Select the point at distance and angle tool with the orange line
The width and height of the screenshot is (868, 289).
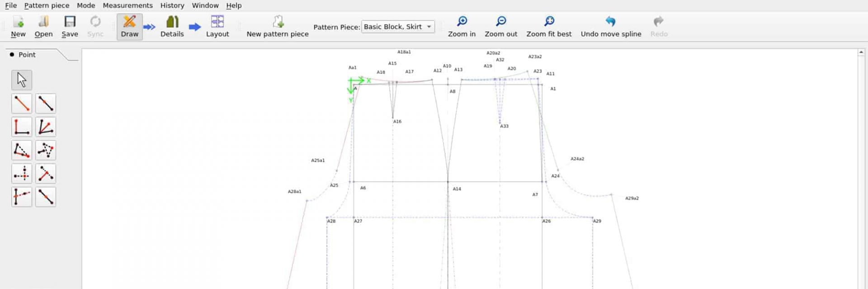[x=22, y=104]
